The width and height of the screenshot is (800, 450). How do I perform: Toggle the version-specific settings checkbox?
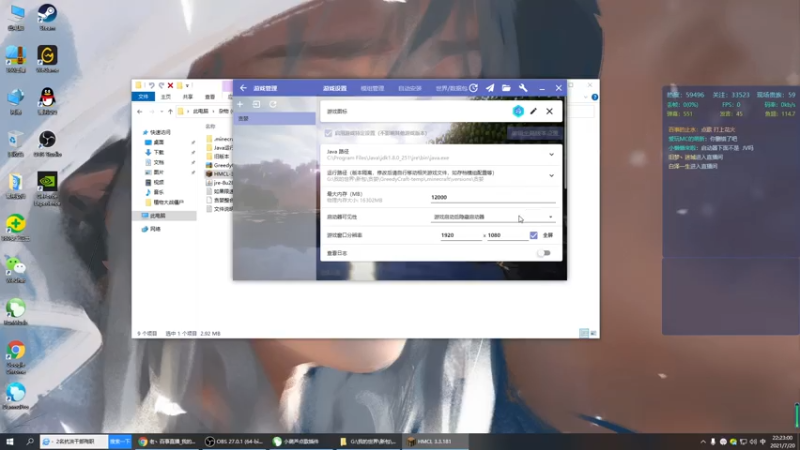(x=328, y=133)
